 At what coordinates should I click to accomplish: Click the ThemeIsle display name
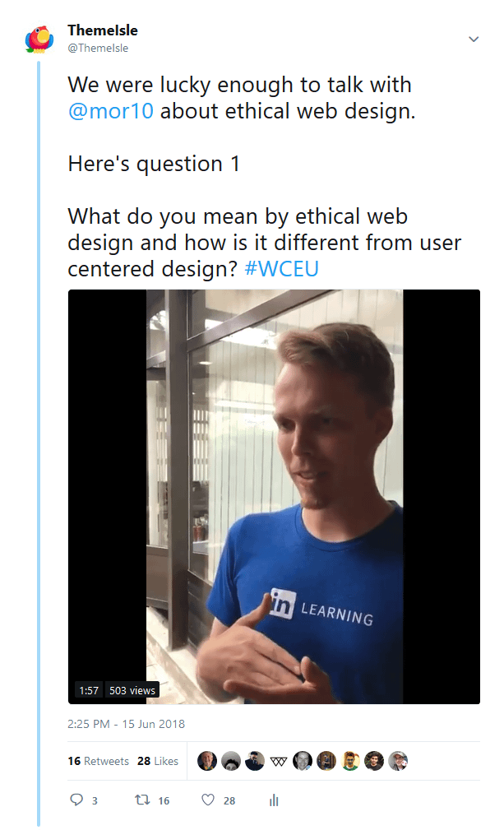(103, 30)
